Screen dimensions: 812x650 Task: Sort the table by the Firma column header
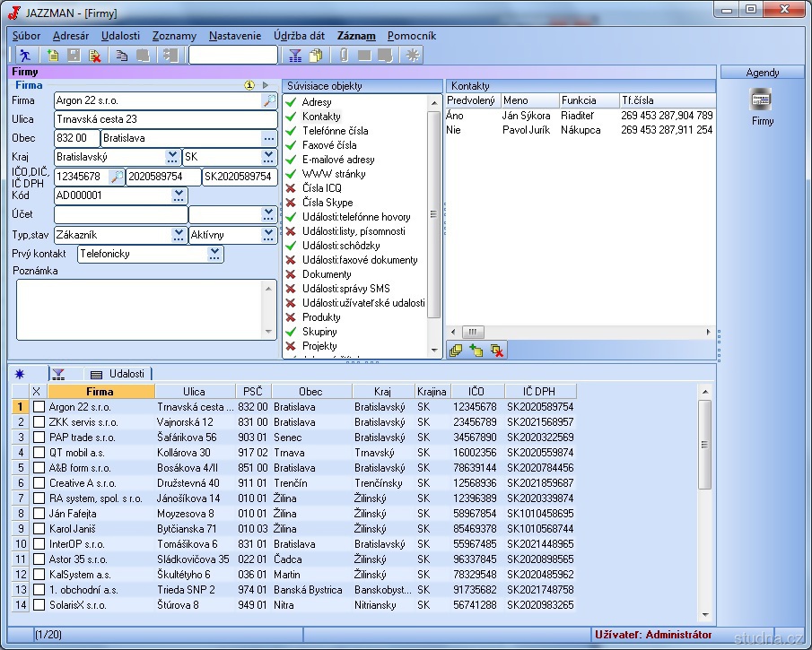pos(100,392)
